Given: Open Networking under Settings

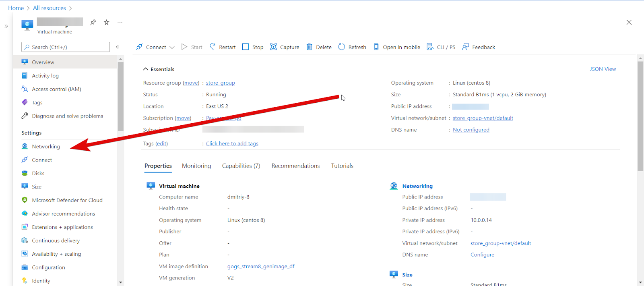Looking at the screenshot, I should [x=46, y=147].
